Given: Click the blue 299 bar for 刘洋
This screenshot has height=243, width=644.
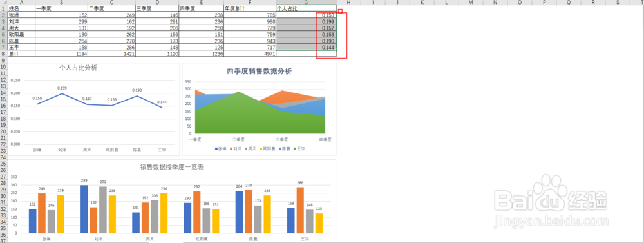Looking at the screenshot, I should click(x=84, y=209).
